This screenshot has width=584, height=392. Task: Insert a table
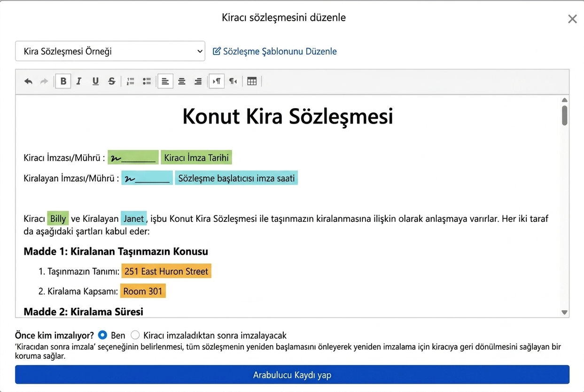click(x=252, y=81)
